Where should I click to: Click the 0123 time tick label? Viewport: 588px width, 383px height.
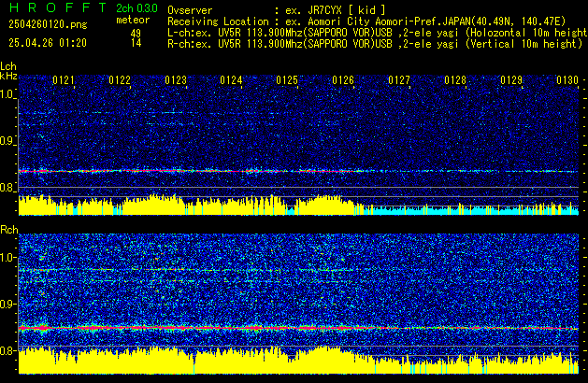tap(176, 80)
